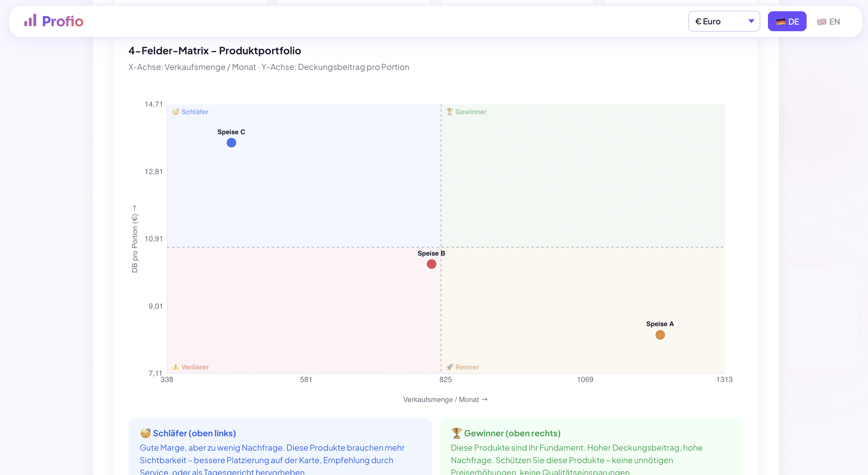The image size is (868, 475).
Task: Click the sleeping face icon in Schläfer quadrant
Action: 176,112
